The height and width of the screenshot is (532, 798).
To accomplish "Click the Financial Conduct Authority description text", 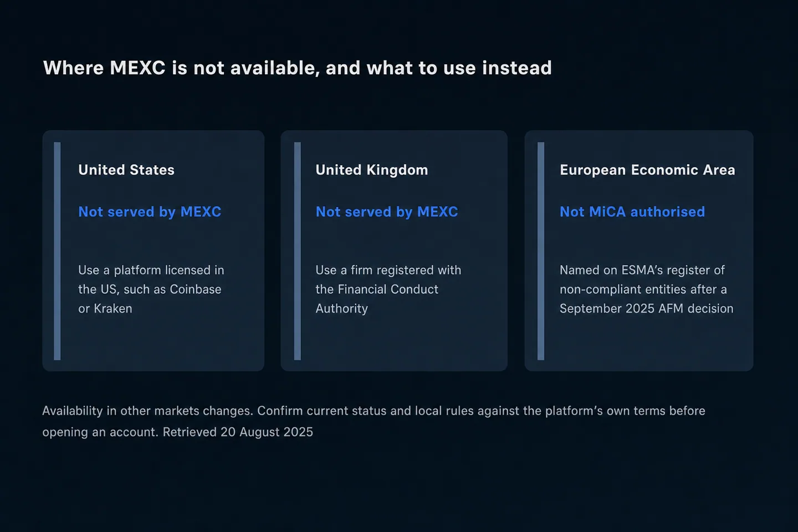I will click(388, 289).
